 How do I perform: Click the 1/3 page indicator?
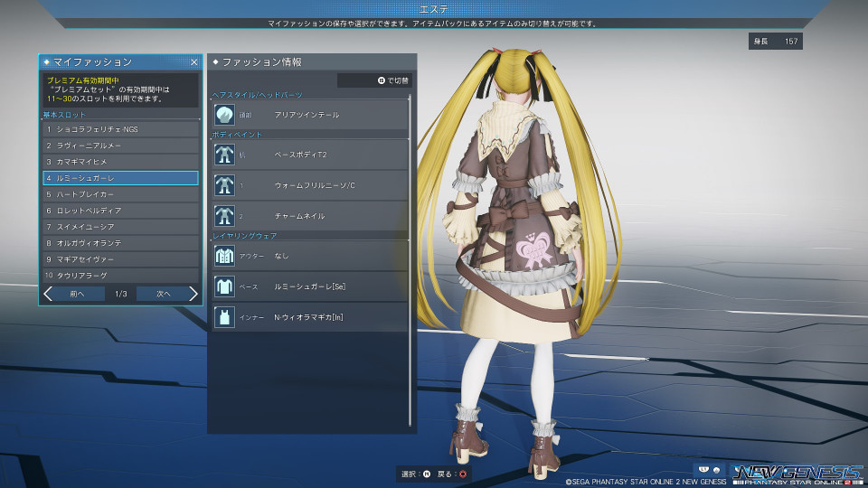[120, 294]
